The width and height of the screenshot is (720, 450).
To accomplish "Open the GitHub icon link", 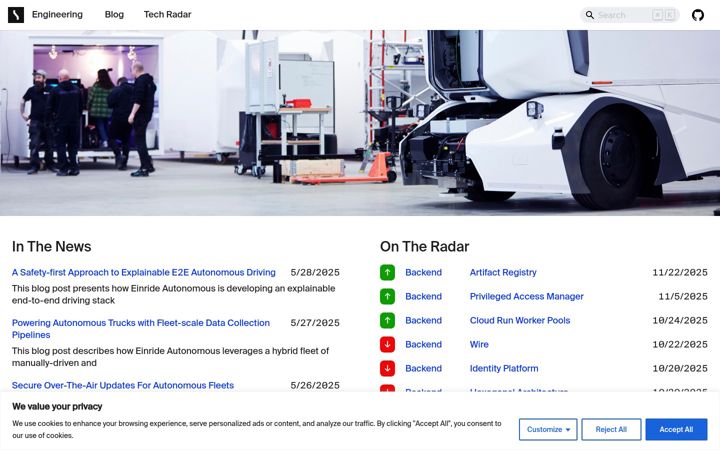I will [698, 15].
